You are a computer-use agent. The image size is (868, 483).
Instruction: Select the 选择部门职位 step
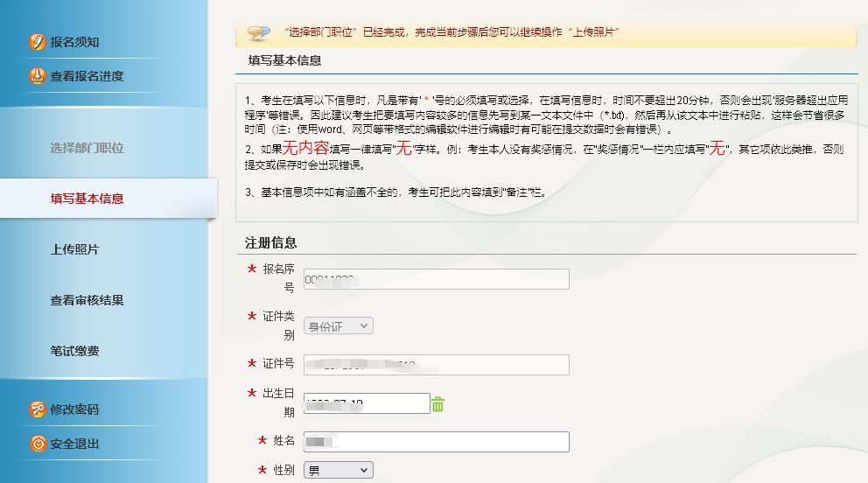pyautogui.click(x=87, y=148)
